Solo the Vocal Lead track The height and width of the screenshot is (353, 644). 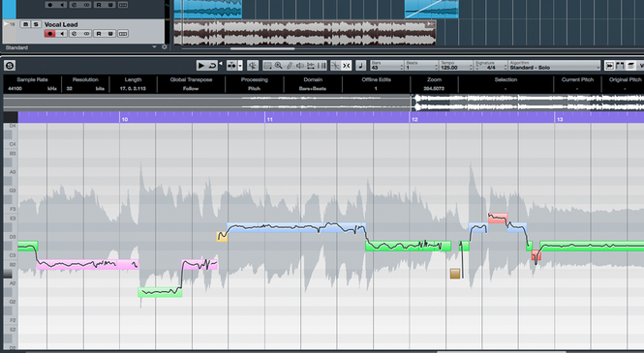pyautogui.click(x=36, y=24)
